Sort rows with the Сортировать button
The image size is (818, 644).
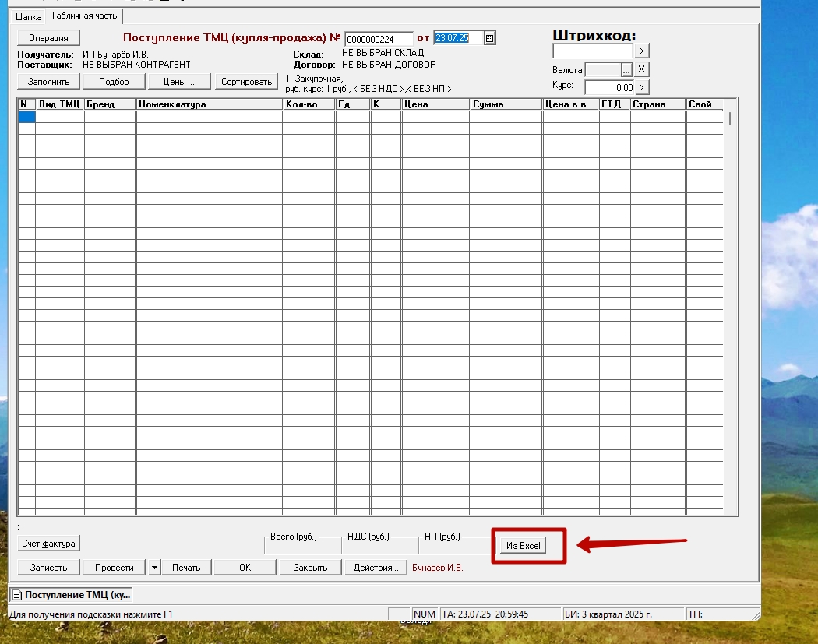(246, 82)
